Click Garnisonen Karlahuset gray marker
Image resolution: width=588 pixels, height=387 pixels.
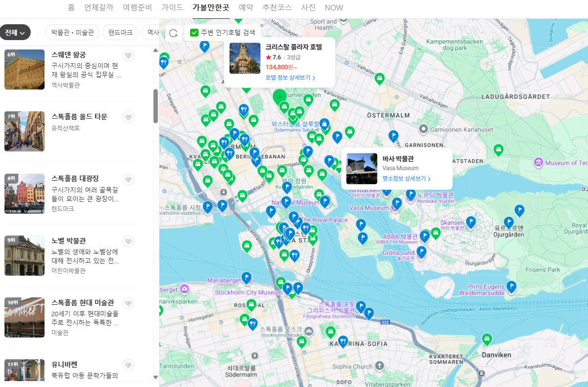pos(423,129)
